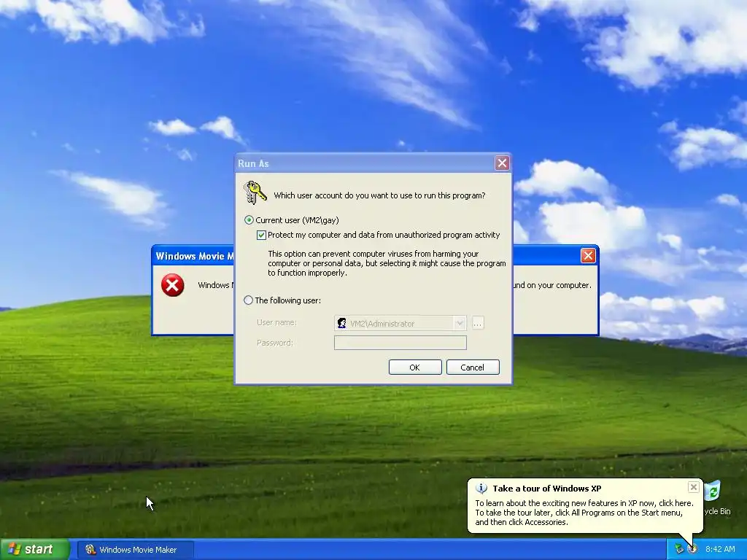Click the browse users ellipsis button
The width and height of the screenshot is (747, 560).
tap(478, 323)
